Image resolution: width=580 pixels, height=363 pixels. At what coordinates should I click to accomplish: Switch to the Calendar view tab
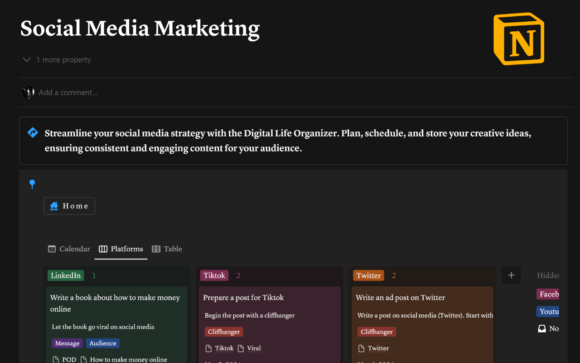point(69,249)
